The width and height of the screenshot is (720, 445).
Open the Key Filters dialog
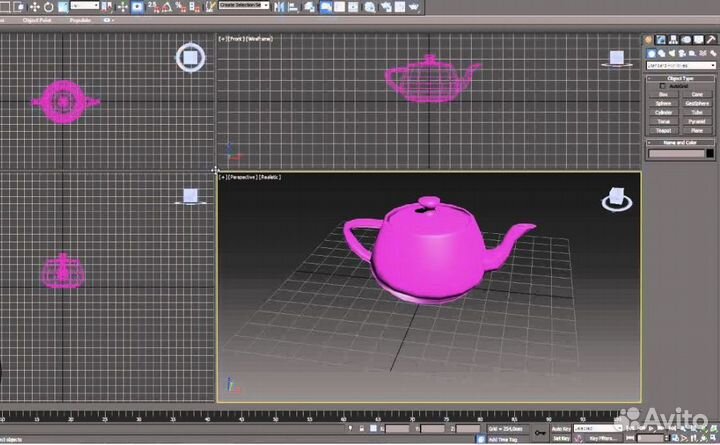tap(602, 439)
